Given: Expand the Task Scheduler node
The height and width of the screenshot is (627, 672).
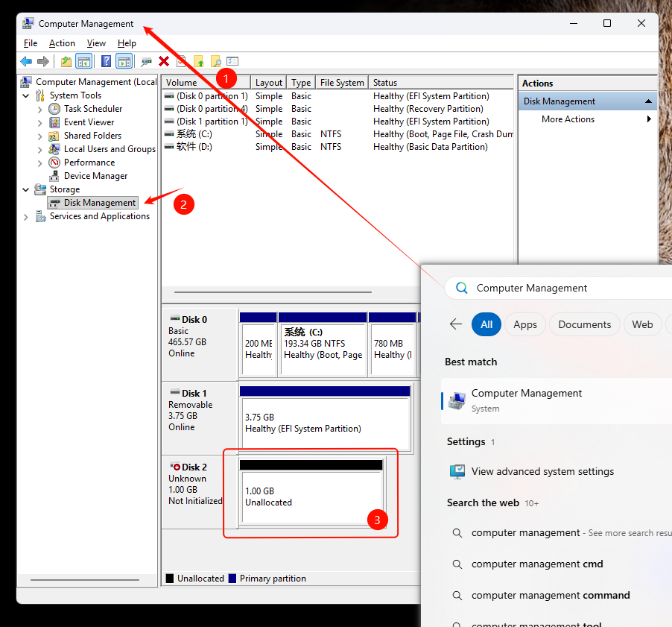Looking at the screenshot, I should [39, 110].
